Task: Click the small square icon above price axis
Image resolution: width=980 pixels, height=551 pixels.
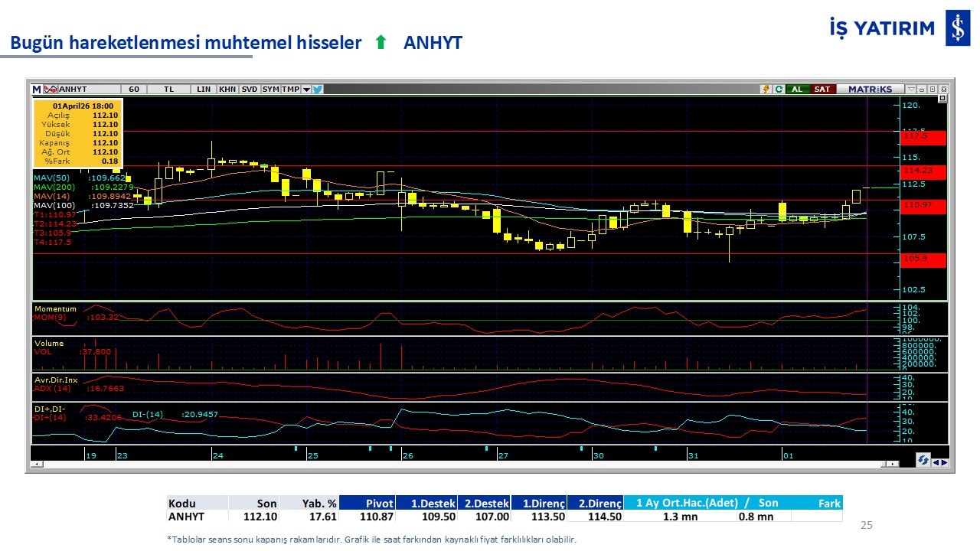Action: [x=942, y=99]
